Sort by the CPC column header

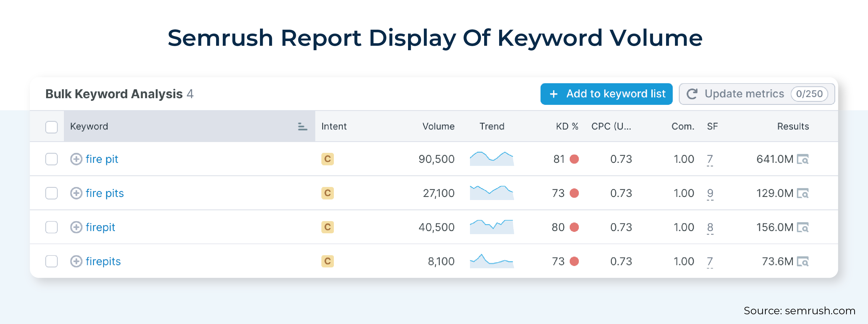[611, 126]
